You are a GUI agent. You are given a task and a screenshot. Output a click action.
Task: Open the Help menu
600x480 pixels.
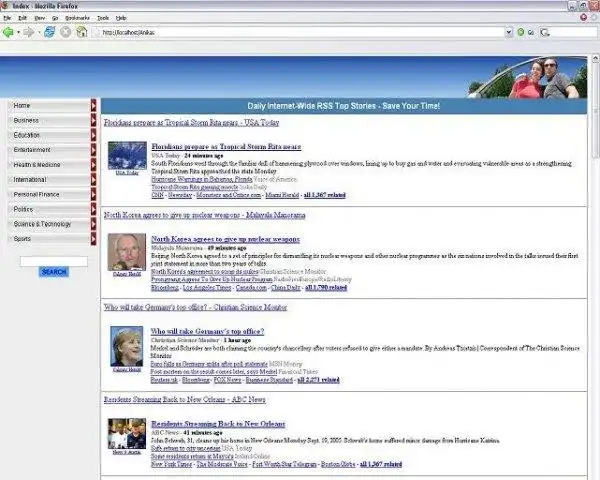click(121, 18)
